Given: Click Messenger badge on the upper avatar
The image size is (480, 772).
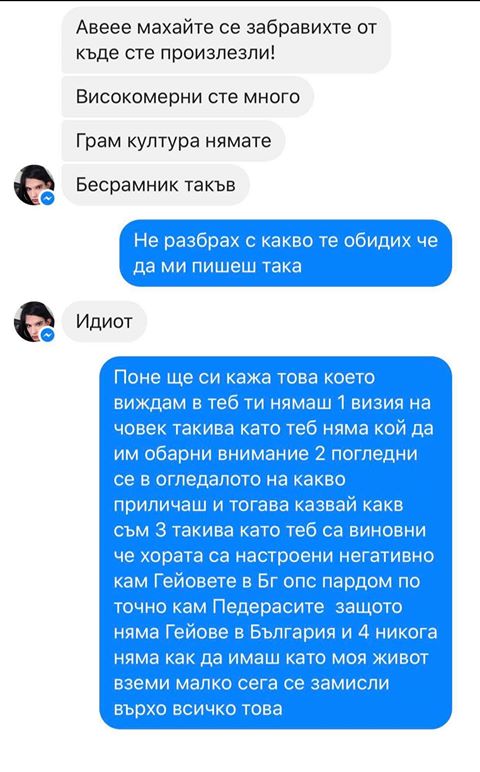Looking at the screenshot, I should (47, 198).
